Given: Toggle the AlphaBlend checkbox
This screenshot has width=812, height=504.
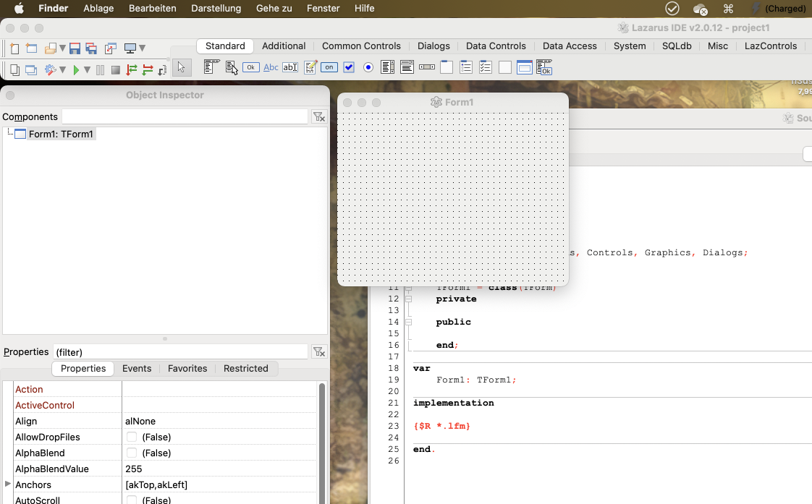Looking at the screenshot, I should pos(132,453).
